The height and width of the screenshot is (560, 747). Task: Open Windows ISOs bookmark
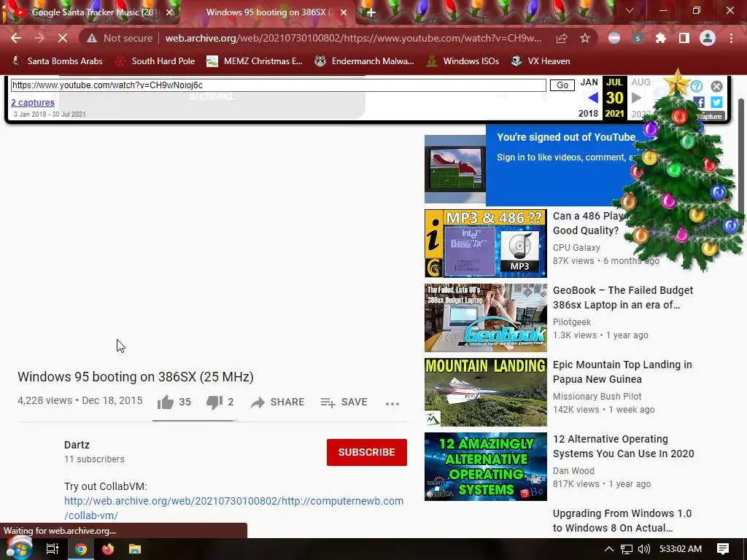coord(462,61)
